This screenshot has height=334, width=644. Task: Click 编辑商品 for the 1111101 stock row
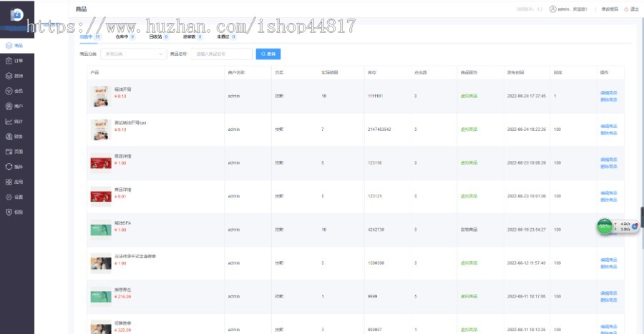(x=609, y=93)
